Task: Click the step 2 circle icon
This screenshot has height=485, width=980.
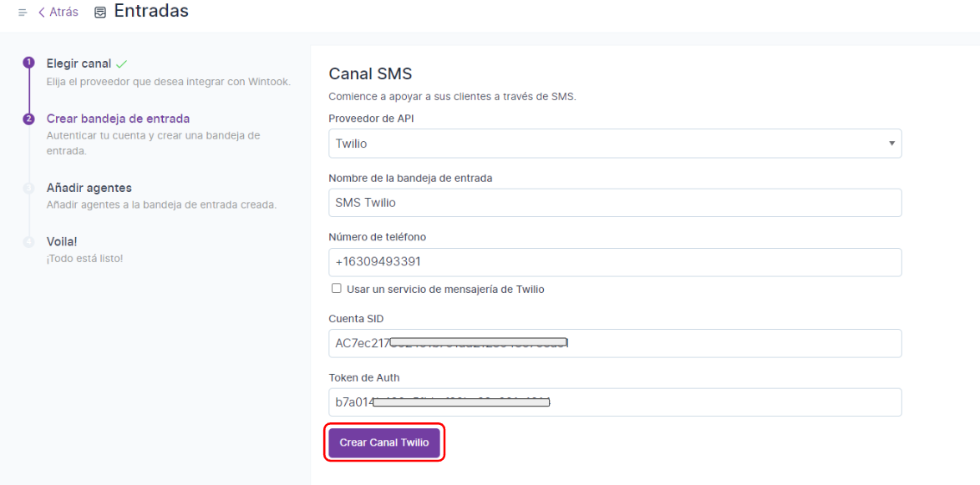Action: pyautogui.click(x=28, y=119)
